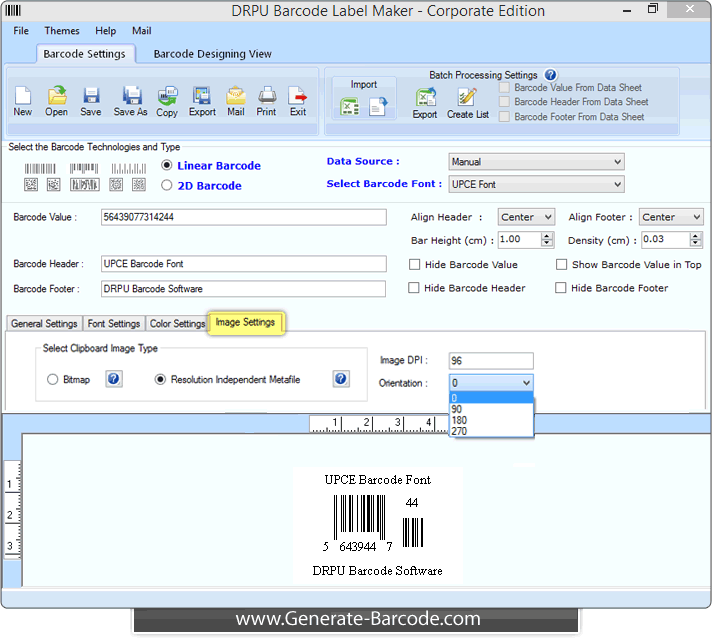The height and width of the screenshot is (638, 712).
Task: Open the Help menu
Action: (105, 31)
